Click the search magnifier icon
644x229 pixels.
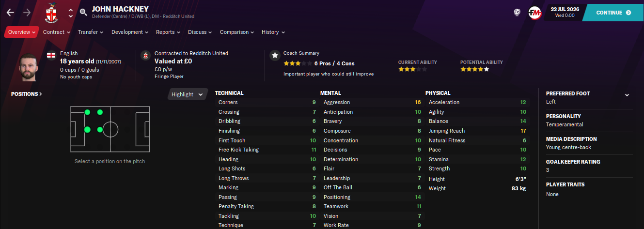pos(83,12)
